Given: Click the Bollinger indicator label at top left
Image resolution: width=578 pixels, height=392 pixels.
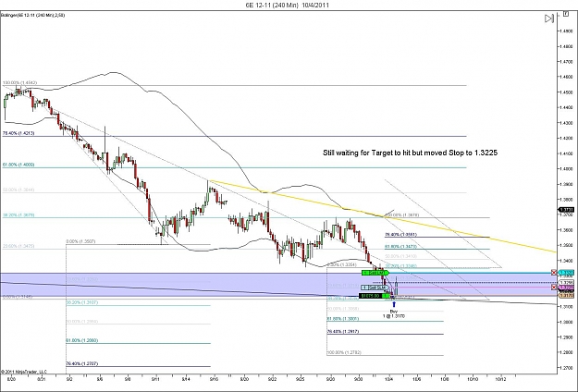Looking at the screenshot, I should point(32,15).
